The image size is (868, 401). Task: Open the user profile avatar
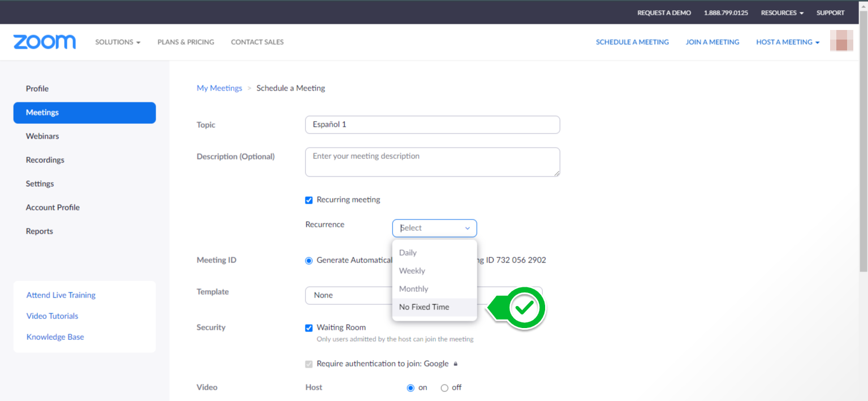(x=841, y=41)
